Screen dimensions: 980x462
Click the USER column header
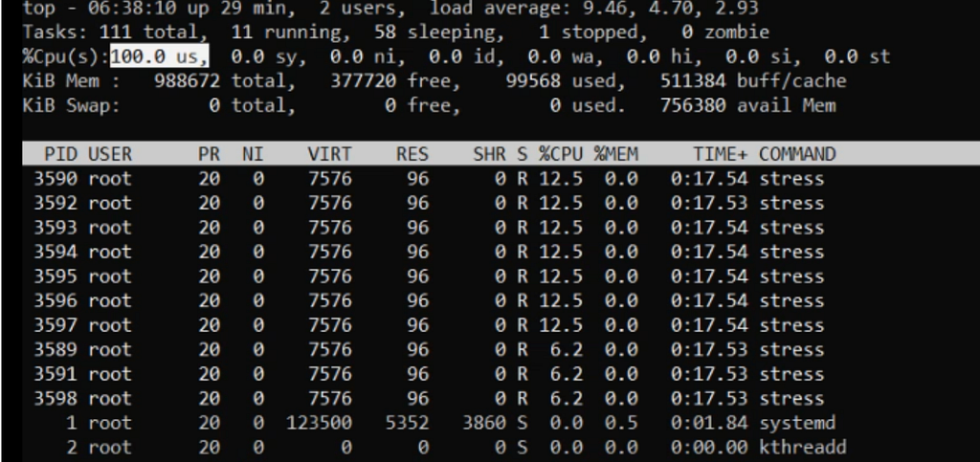click(110, 154)
